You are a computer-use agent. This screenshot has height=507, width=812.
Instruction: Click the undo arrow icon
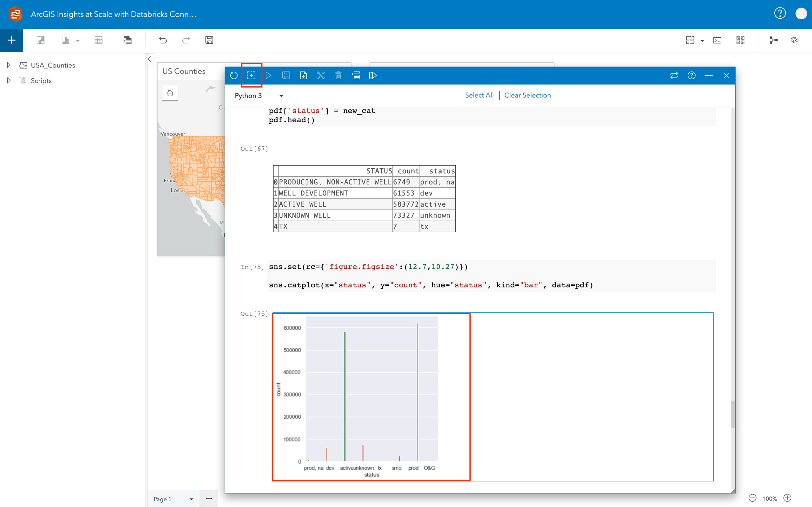[163, 40]
